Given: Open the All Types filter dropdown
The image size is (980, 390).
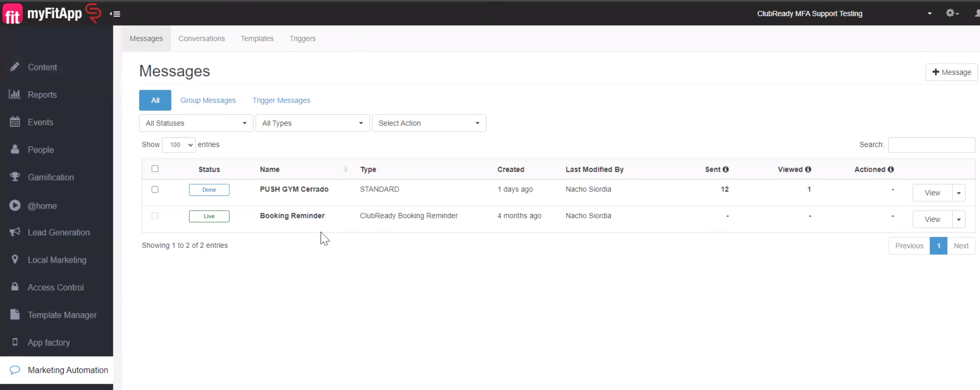Looking at the screenshot, I should [312, 123].
